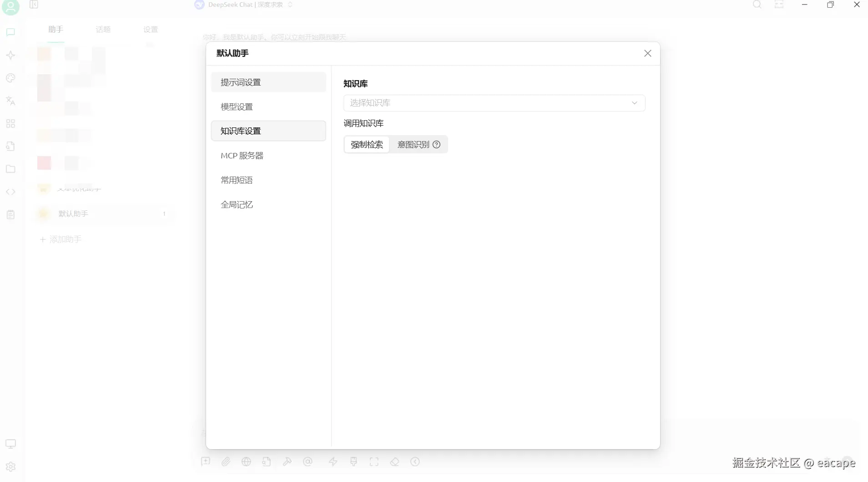Open MCP 服务器 in the dialog menu
This screenshot has height=482, width=868.
(x=268, y=155)
